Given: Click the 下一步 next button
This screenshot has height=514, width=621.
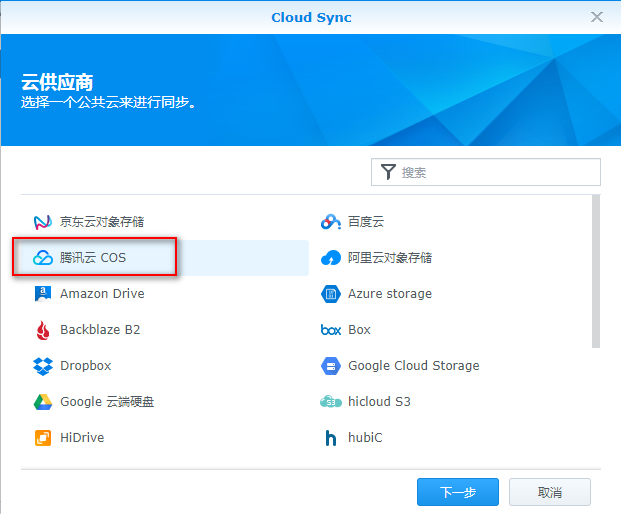Looking at the screenshot, I should (x=457, y=492).
